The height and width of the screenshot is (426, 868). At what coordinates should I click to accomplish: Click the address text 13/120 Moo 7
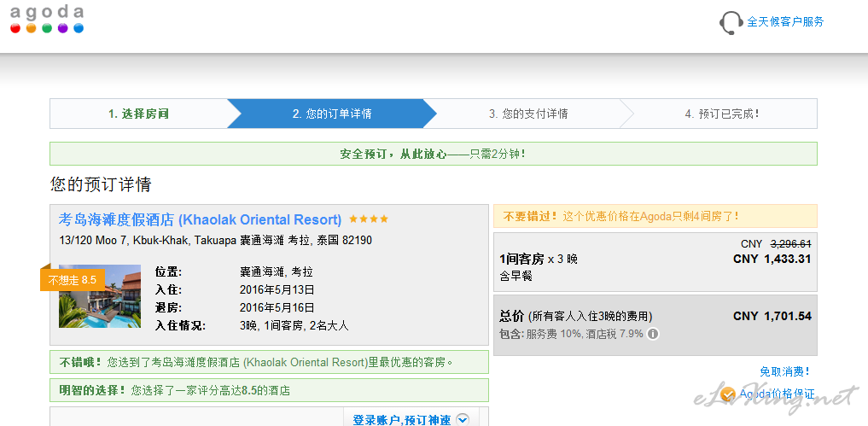click(x=216, y=241)
